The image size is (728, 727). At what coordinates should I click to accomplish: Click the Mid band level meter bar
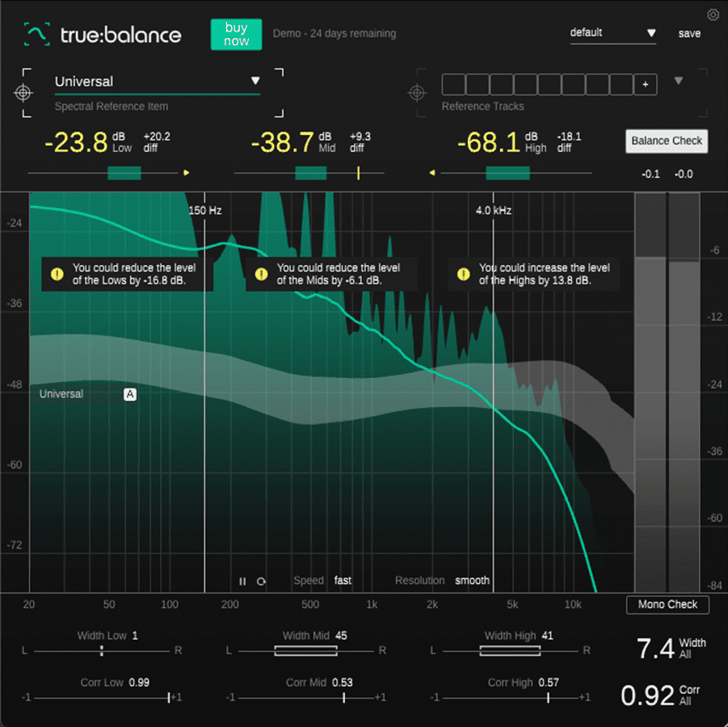(310, 173)
